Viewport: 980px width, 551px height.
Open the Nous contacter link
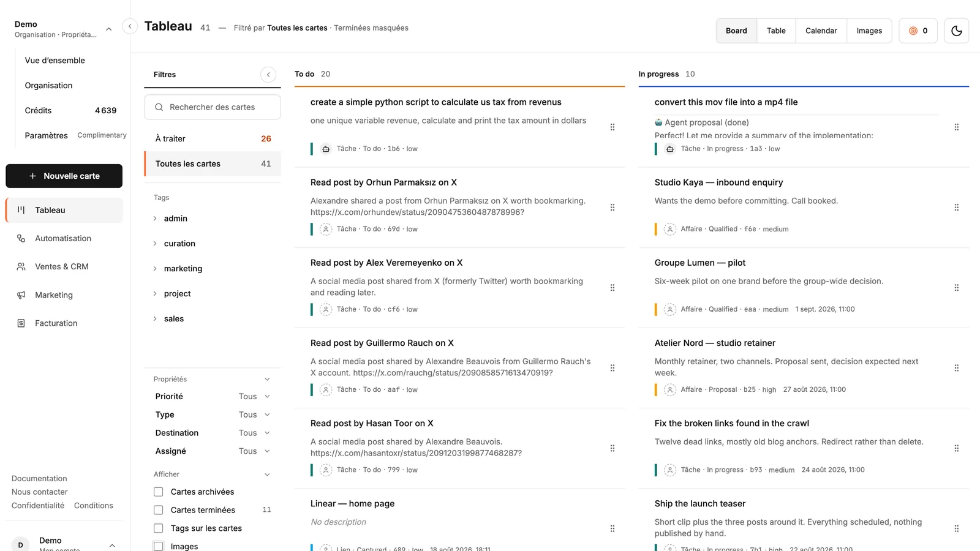click(40, 492)
